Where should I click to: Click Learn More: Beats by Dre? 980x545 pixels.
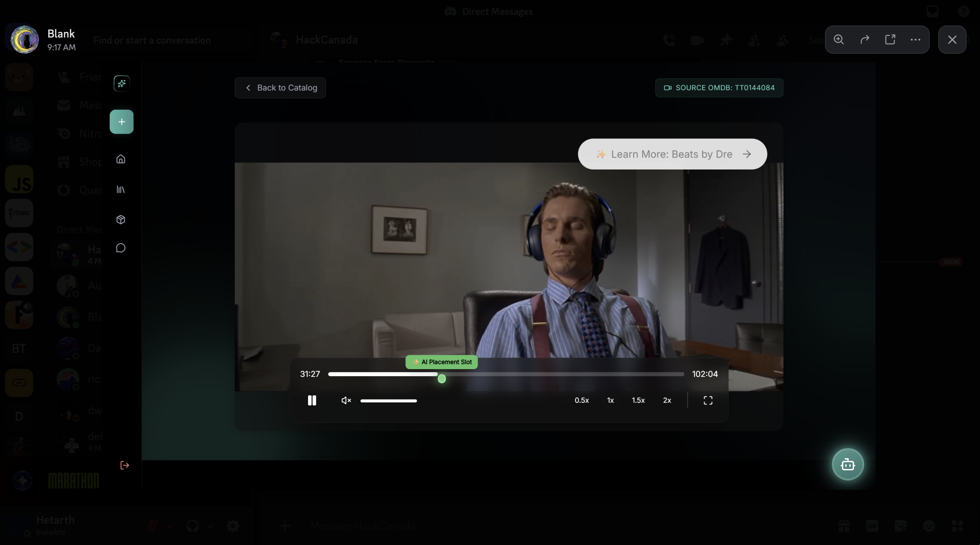click(x=672, y=154)
